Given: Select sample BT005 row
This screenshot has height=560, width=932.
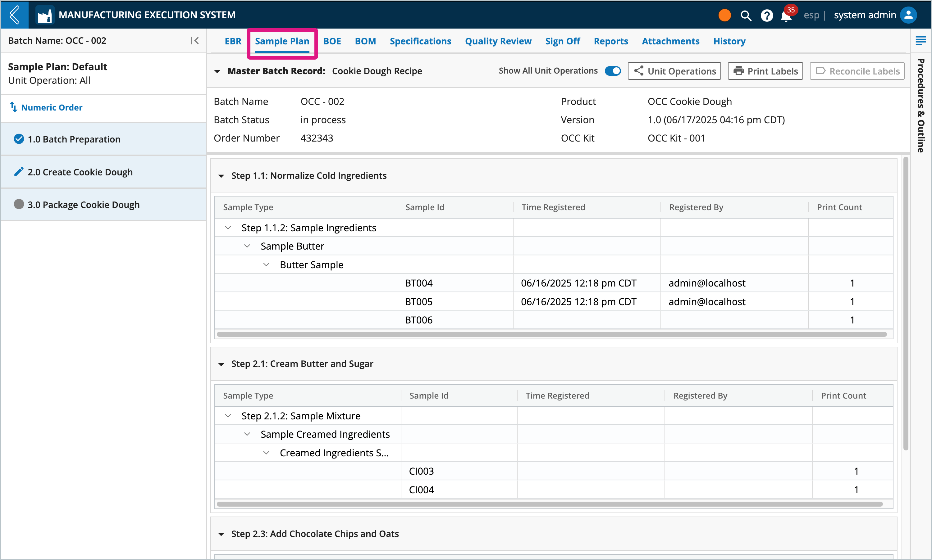Looking at the screenshot, I should click(554, 301).
